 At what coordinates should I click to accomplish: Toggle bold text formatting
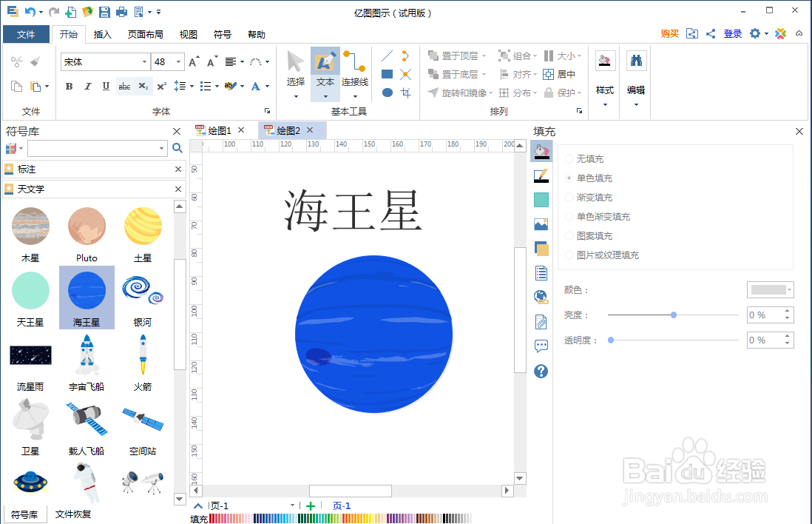(69, 86)
